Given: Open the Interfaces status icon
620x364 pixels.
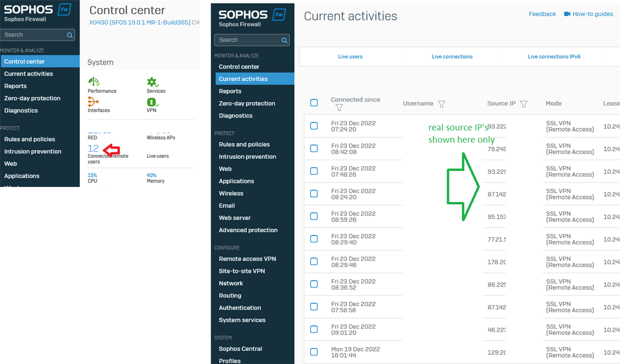Looking at the screenshot, I should [x=93, y=102].
